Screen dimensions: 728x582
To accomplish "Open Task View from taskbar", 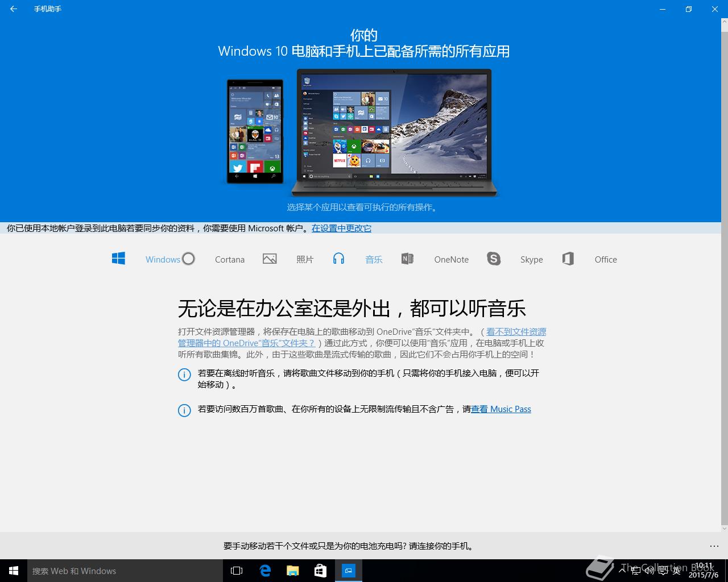I will [x=237, y=571].
